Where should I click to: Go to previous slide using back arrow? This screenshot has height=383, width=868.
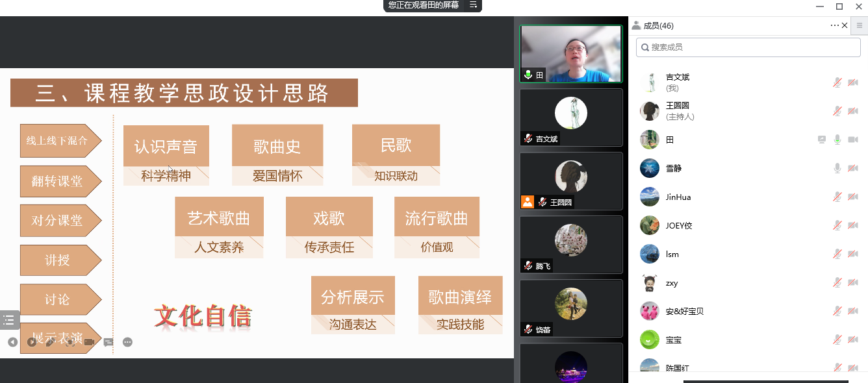(x=12, y=342)
